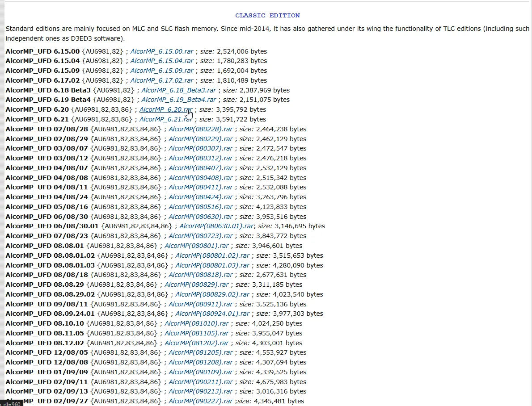This screenshot has width=532, height=406.
Task: Select AlcorMP_UFD 08.10.10 label
Action: (x=44, y=324)
